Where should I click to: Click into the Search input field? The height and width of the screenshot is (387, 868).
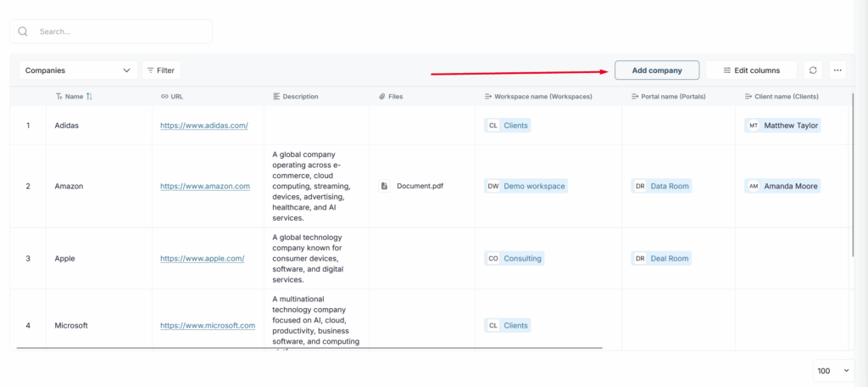119,31
